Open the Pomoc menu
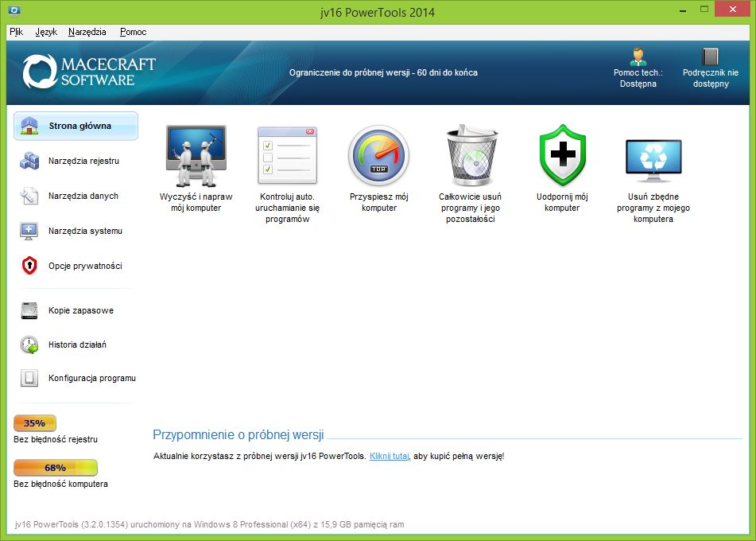Screen dimensions: 756x541 click(x=133, y=32)
